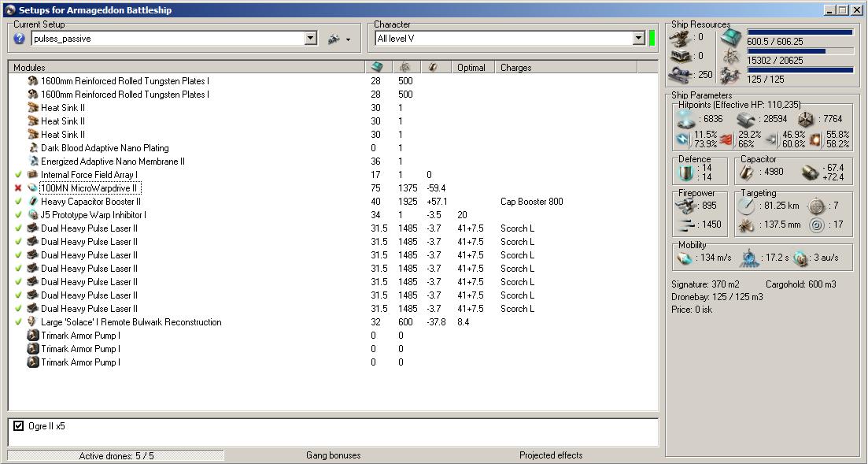The image size is (868, 464).
Task: Click the powergrid icon beside 15302 / 20625
Action: (730, 56)
